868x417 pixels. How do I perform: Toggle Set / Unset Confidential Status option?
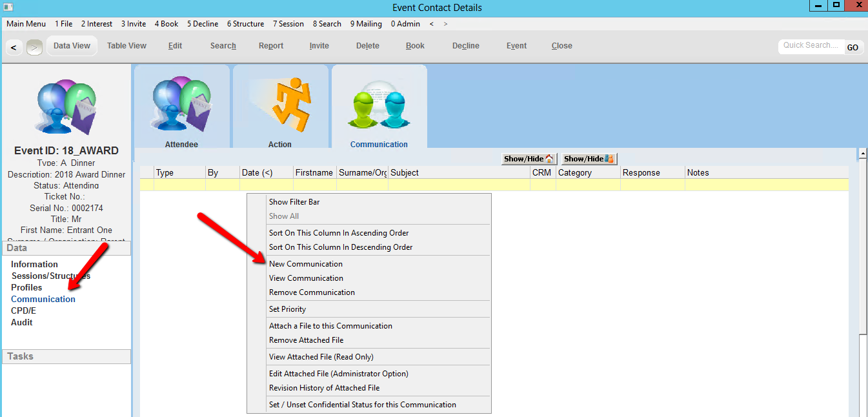(362, 405)
